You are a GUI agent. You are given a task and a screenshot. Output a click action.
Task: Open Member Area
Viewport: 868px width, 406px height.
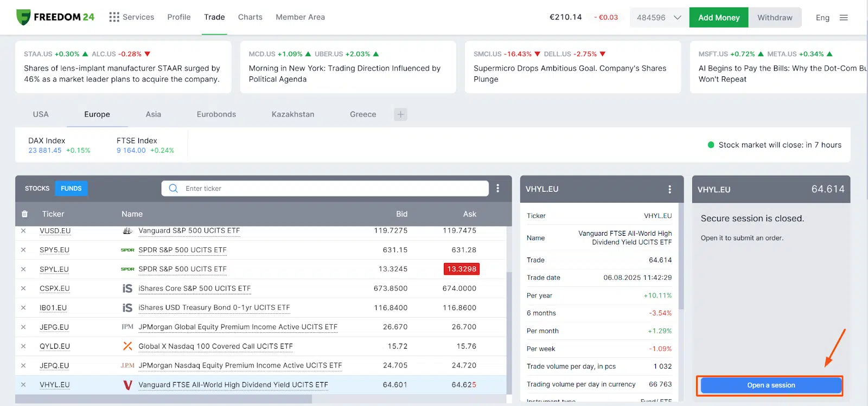300,17
